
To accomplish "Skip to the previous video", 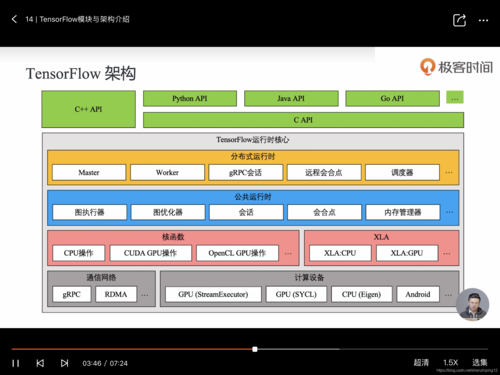I will tap(40, 363).
